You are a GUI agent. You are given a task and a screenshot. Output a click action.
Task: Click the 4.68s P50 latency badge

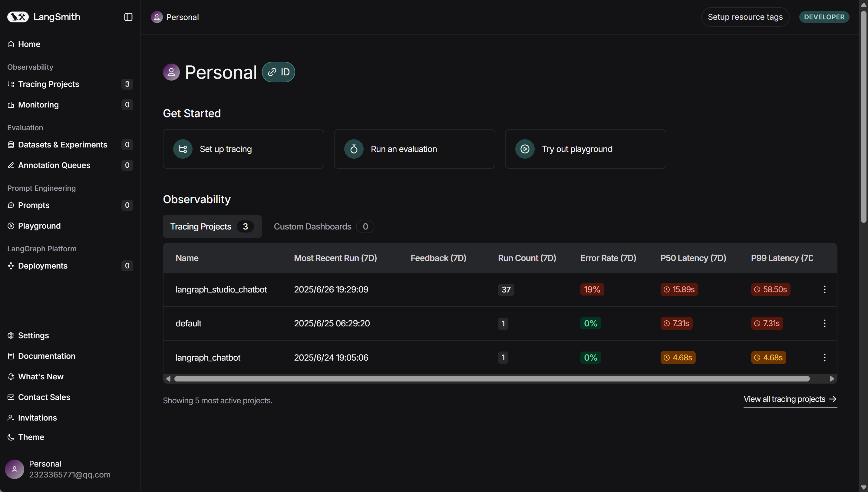(x=678, y=358)
